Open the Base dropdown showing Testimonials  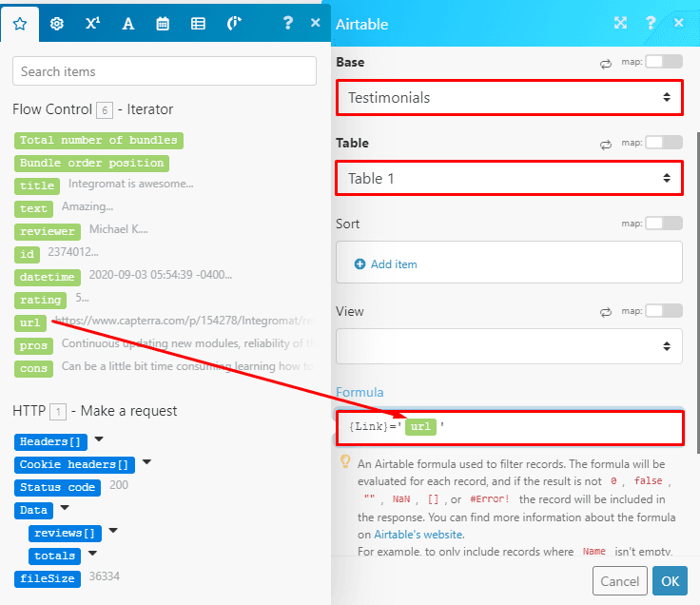pos(509,97)
